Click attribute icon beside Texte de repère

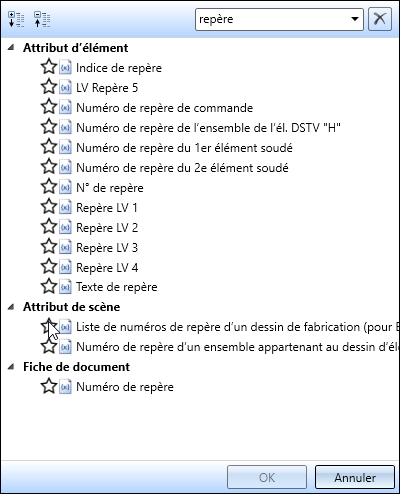pyautogui.click(x=65, y=287)
